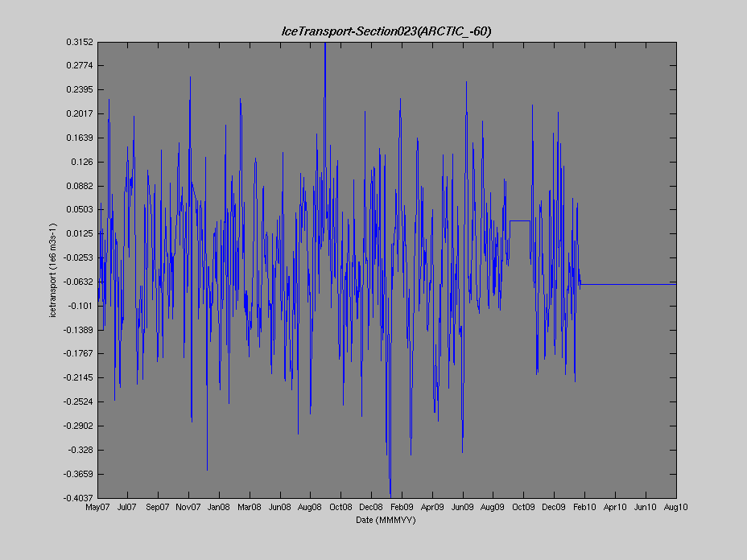Click x-axis date label Feb09
This screenshot has height=560, width=747.
click(x=402, y=507)
